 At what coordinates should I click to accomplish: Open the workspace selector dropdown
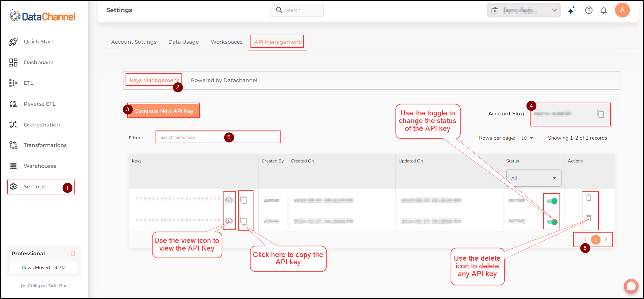[523, 10]
